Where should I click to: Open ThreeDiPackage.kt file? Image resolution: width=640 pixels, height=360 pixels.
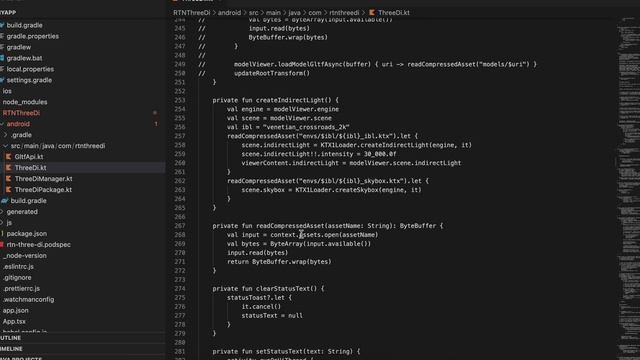(x=43, y=190)
